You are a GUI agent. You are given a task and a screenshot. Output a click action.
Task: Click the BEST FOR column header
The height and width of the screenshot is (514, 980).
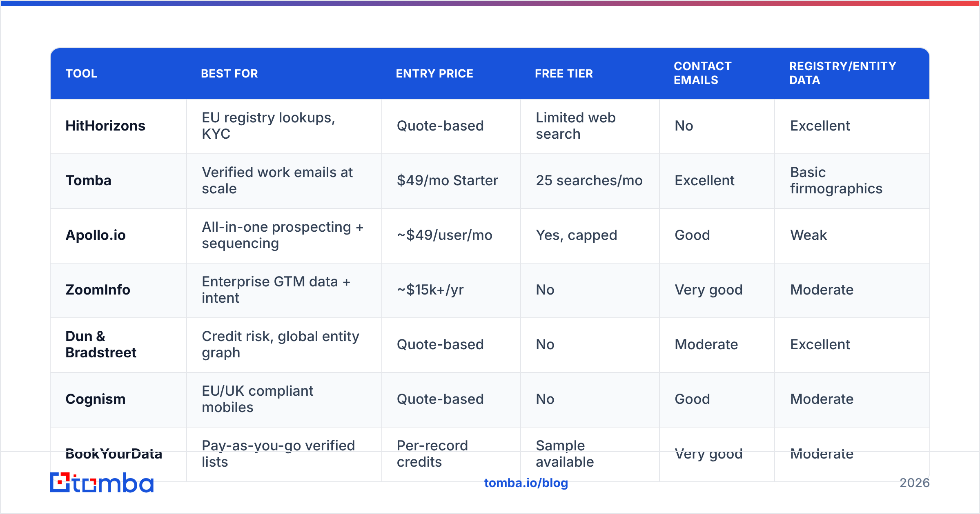click(229, 73)
